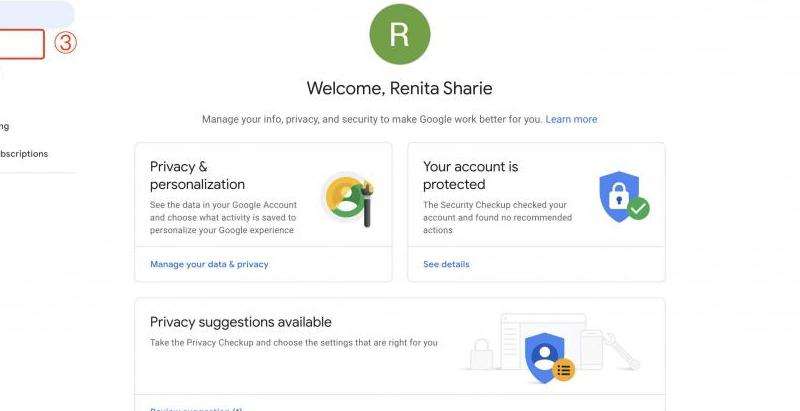The image size is (800, 411).
Task: Click orange list badge on privacy shield
Action: tap(565, 370)
